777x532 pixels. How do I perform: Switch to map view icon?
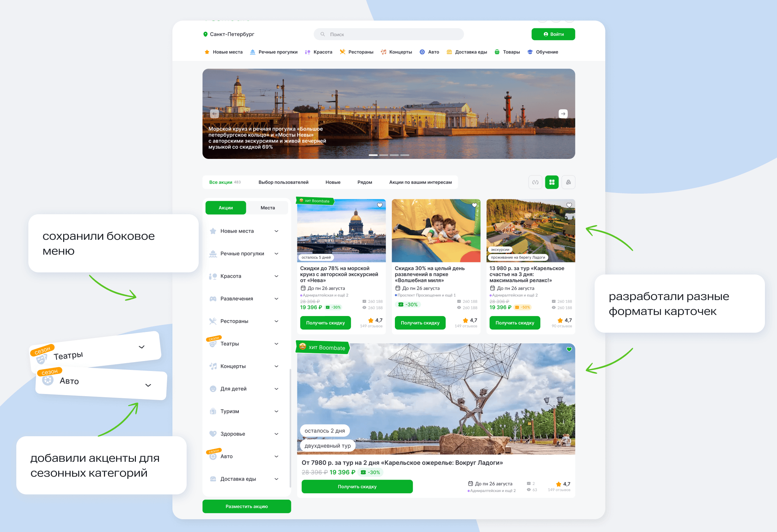[x=568, y=182]
